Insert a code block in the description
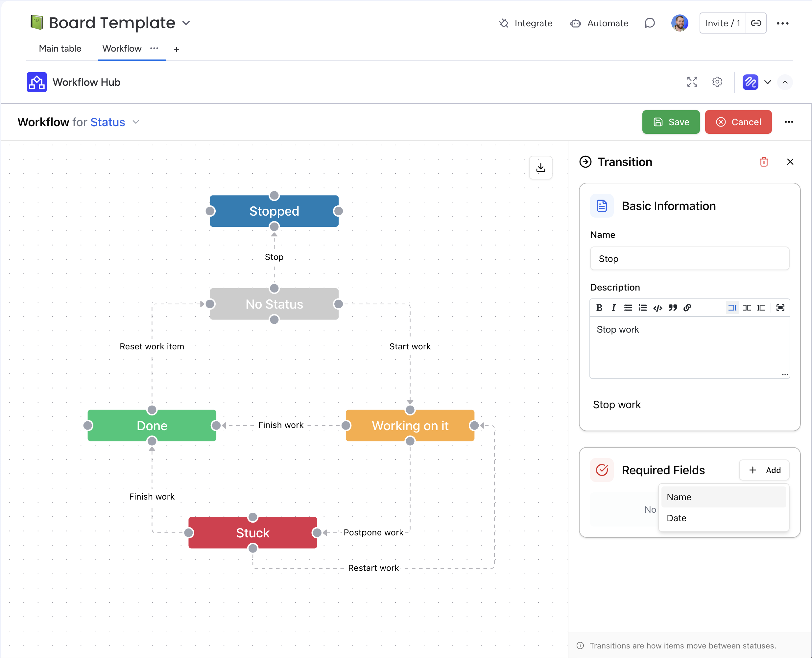 (658, 307)
